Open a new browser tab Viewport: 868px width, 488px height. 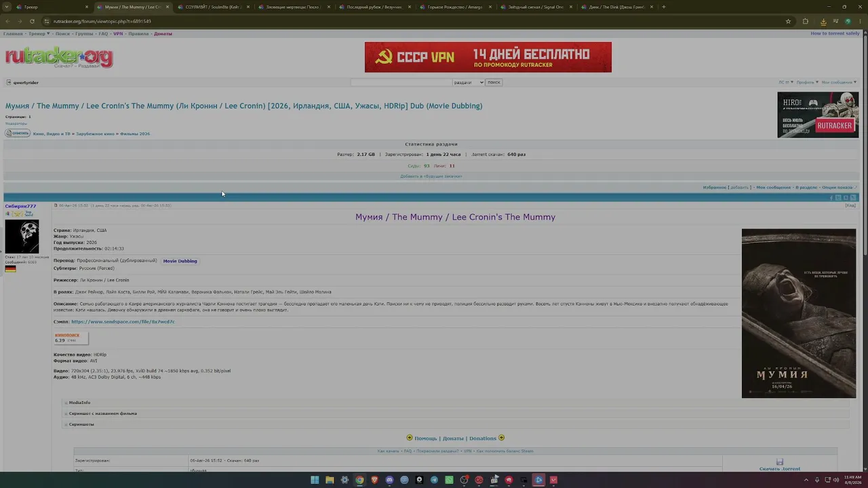click(663, 7)
